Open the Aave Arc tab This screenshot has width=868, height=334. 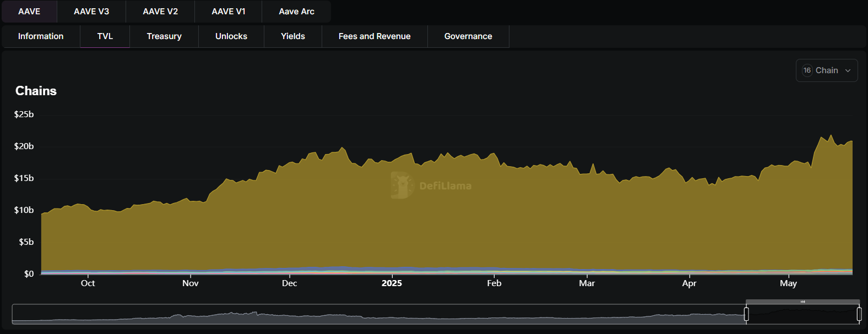(296, 12)
